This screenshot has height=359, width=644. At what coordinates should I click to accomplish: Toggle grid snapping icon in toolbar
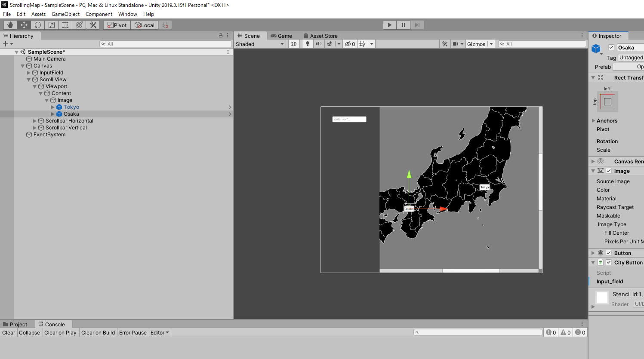(x=165, y=25)
